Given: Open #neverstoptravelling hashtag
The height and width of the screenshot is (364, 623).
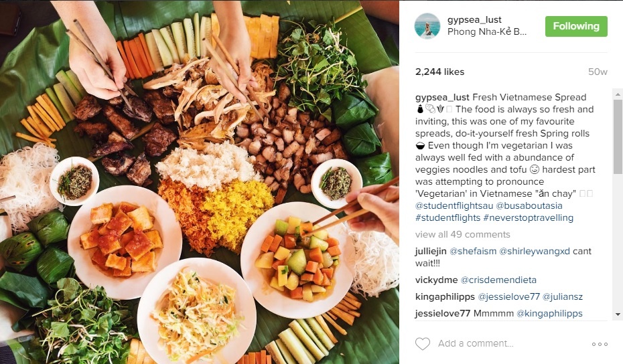Looking at the screenshot, I should click(x=529, y=218).
